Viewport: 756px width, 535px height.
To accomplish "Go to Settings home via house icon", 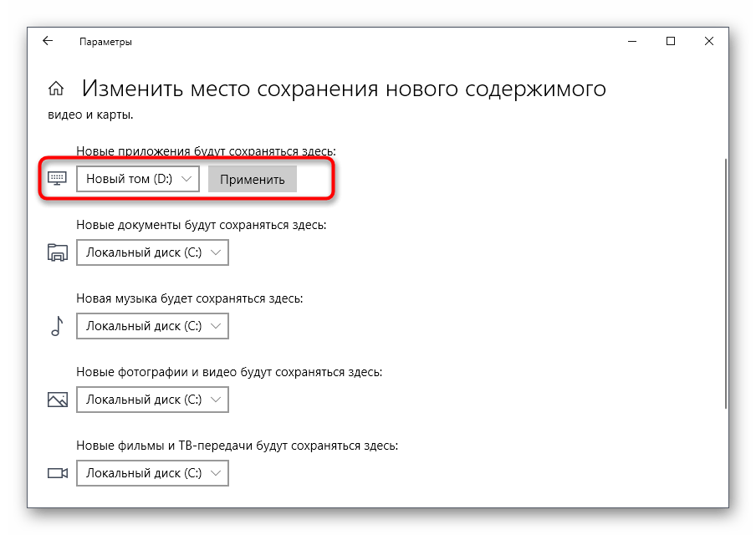I will pos(56,89).
